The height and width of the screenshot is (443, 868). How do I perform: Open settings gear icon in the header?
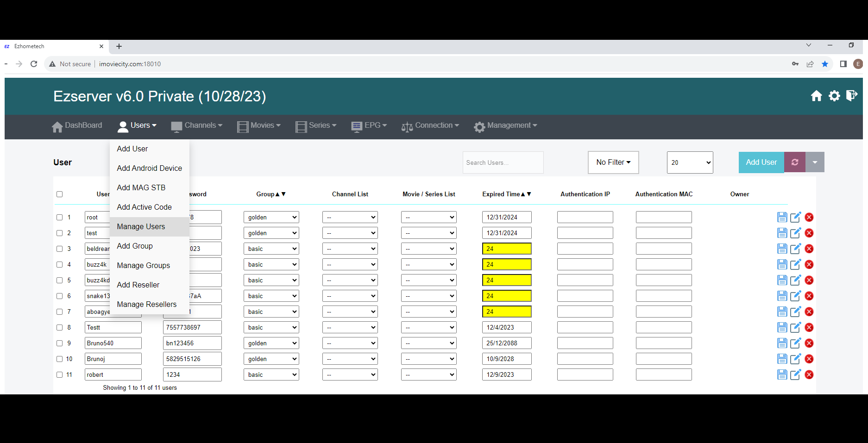pos(834,96)
